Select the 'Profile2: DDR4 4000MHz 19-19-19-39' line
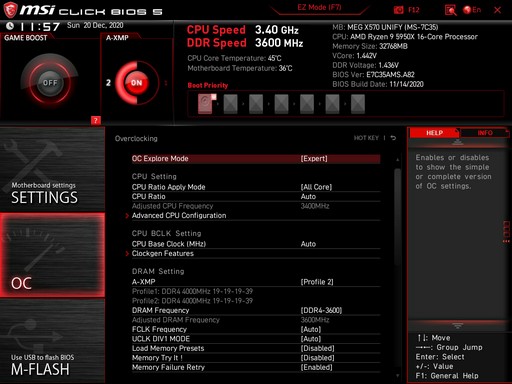The image size is (512, 384). tap(192, 301)
